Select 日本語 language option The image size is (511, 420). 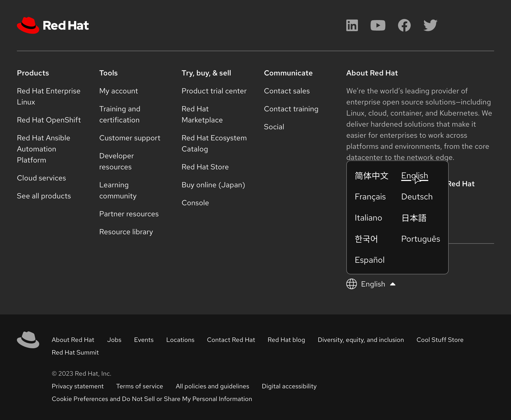[x=413, y=218]
